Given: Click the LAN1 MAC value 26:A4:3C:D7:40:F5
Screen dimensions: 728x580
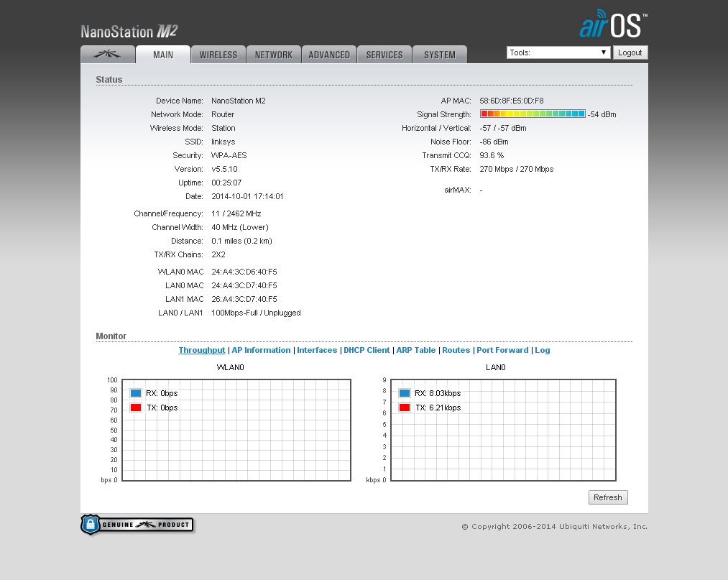Looking at the screenshot, I should pyautogui.click(x=244, y=299).
